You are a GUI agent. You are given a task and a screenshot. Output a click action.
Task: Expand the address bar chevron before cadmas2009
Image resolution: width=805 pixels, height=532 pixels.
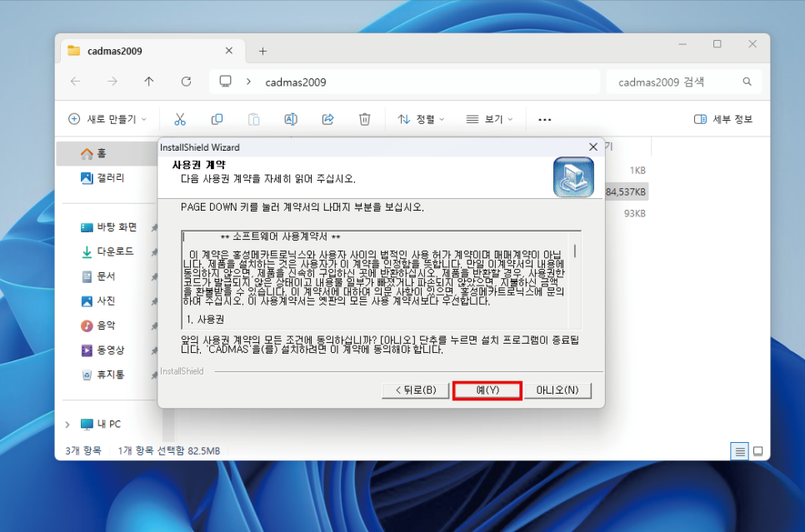click(248, 82)
